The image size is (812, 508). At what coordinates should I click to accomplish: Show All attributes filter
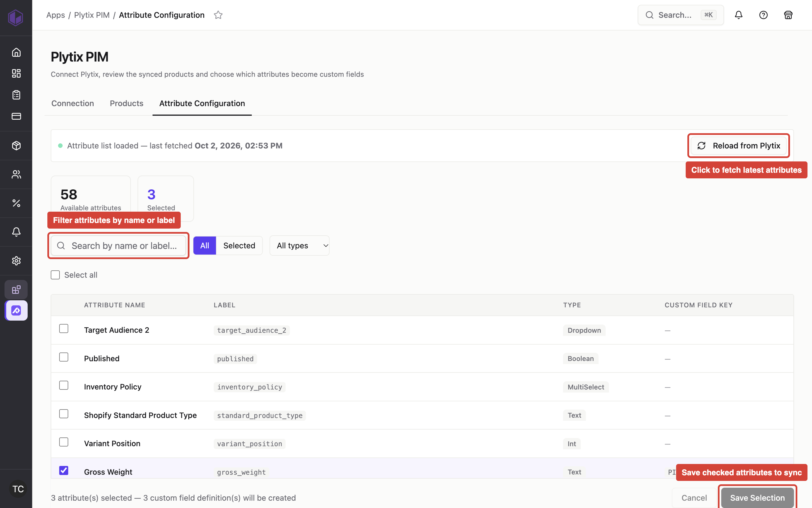(205, 246)
